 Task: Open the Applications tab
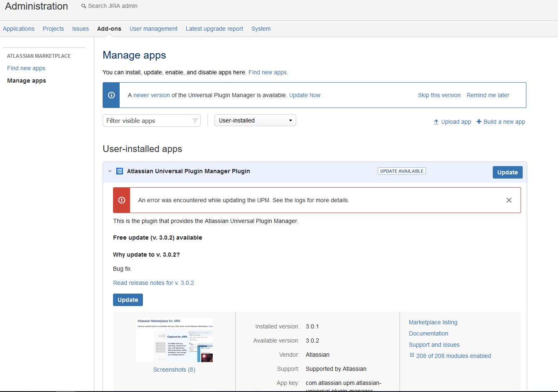point(19,29)
